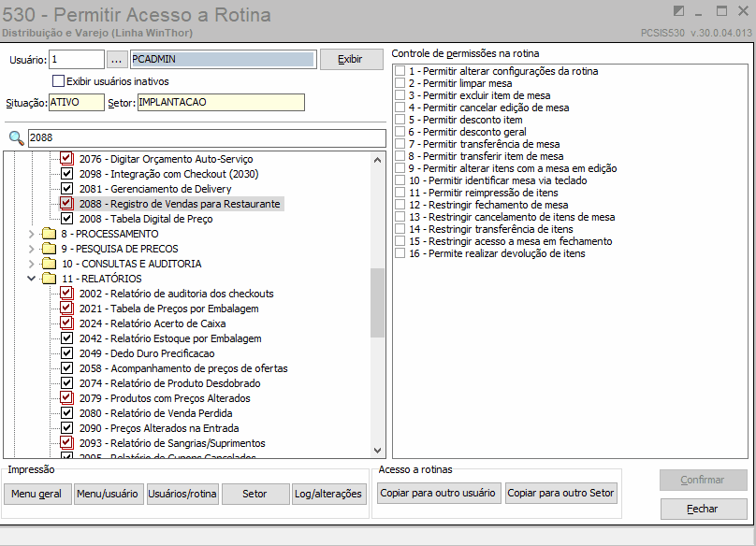Click the Exibir button
Image resolution: width=756 pixels, height=546 pixels.
coord(350,59)
